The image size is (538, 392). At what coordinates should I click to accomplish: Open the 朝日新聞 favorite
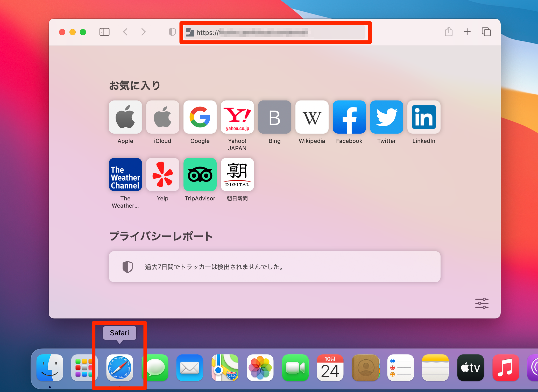point(237,175)
